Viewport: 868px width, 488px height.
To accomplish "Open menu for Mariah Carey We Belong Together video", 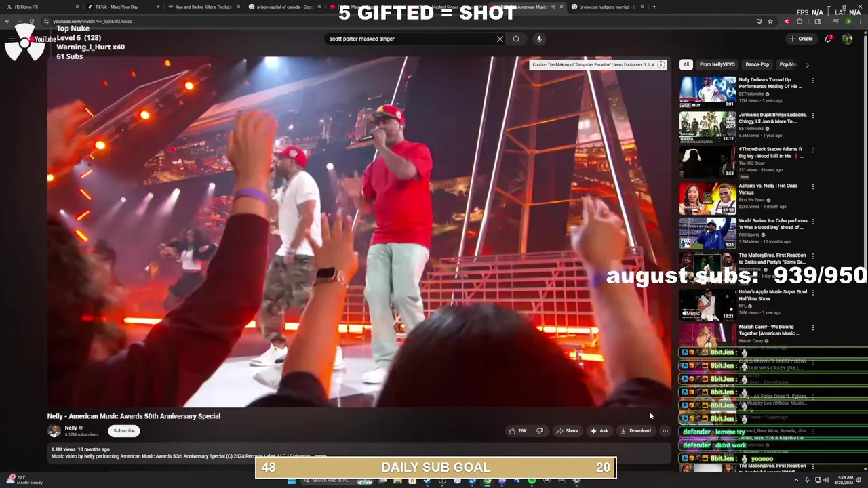I will [x=812, y=327].
